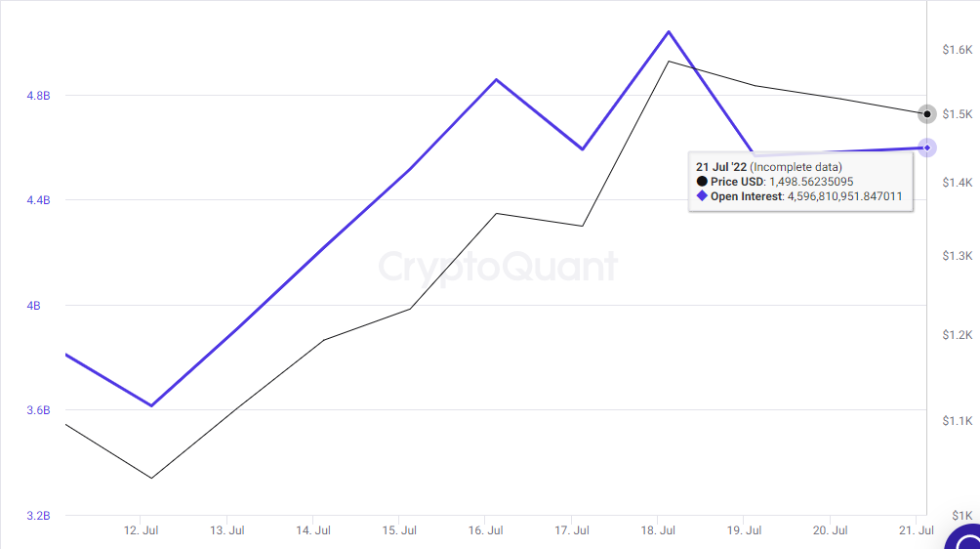Screen dimensions: 980x549
Task: Click the 19. Jul axis label
Action: 744,530
